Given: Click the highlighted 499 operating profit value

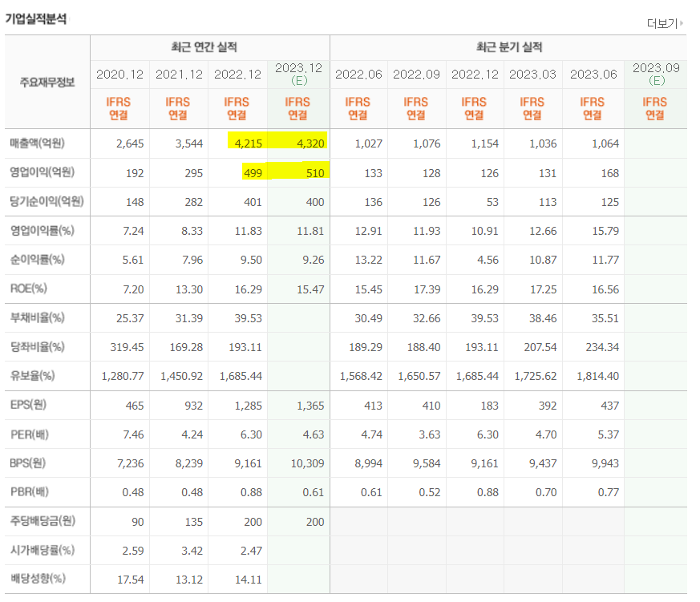Looking at the screenshot, I should pos(253,173).
